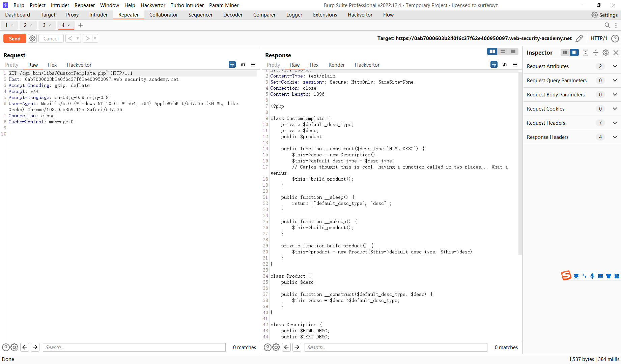The height and width of the screenshot is (364, 621).
Task: Go to next request in history
Action: point(87,38)
